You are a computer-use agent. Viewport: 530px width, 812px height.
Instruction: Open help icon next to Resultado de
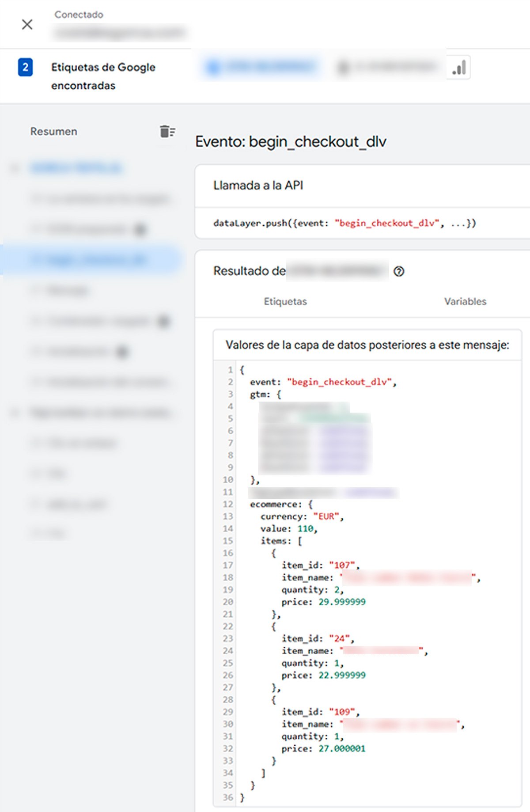[x=399, y=271]
